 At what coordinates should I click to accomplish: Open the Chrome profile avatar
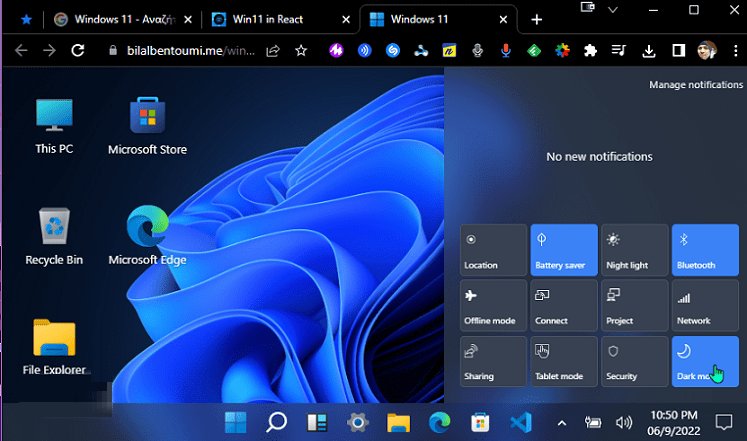tap(707, 50)
